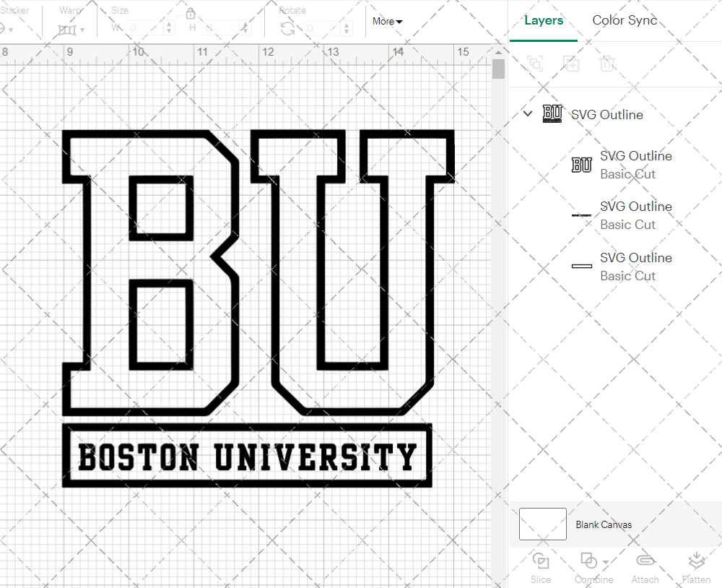Switch to the Layers tab
This screenshot has width=722, height=588.
tap(544, 20)
